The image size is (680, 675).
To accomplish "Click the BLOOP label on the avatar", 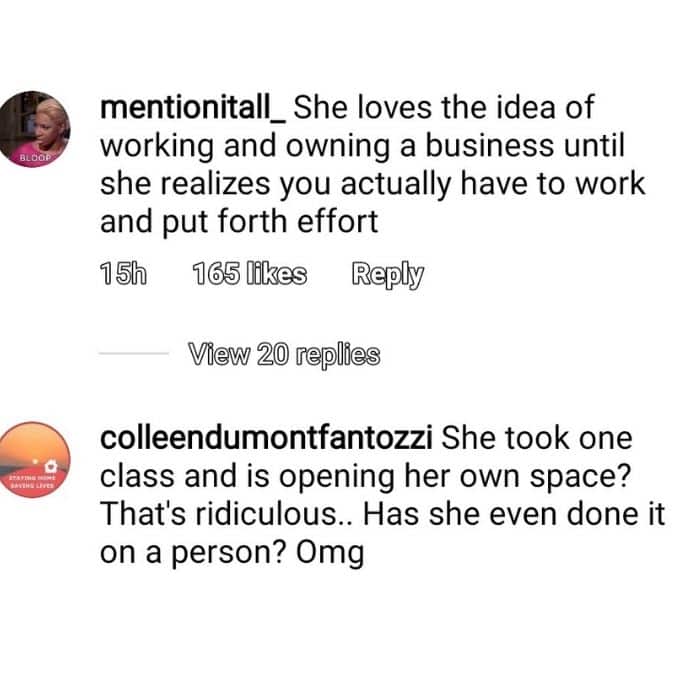I will click(x=35, y=157).
